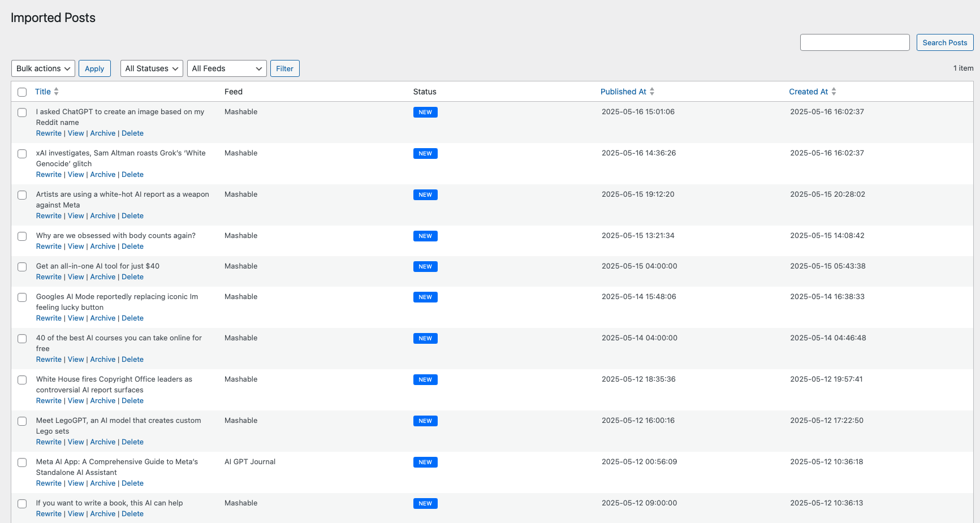Archive the Artists white-hot AI report post
Image resolution: width=980 pixels, height=523 pixels.
point(103,216)
